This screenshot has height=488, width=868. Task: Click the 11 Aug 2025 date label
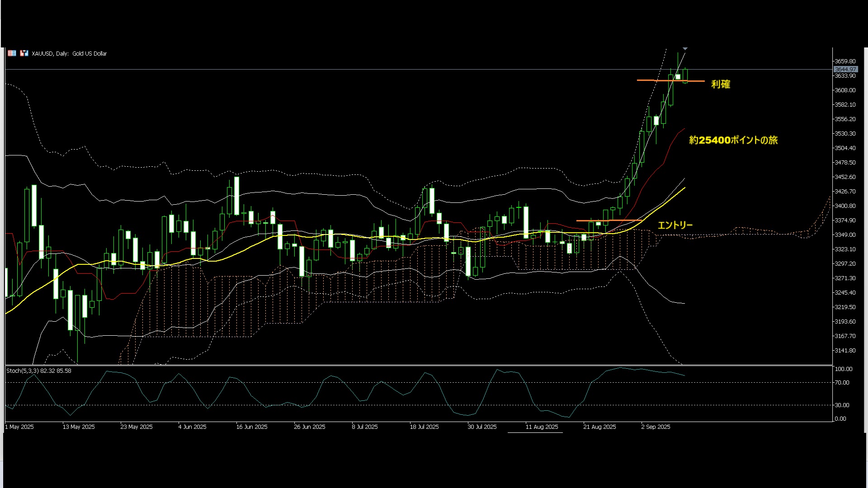[x=542, y=427]
